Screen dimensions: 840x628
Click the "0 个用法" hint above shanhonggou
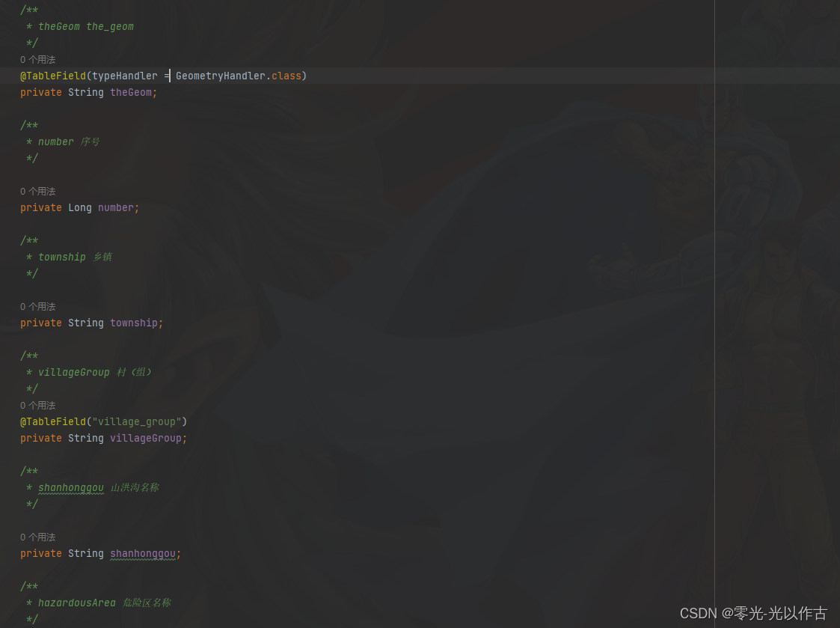click(37, 537)
